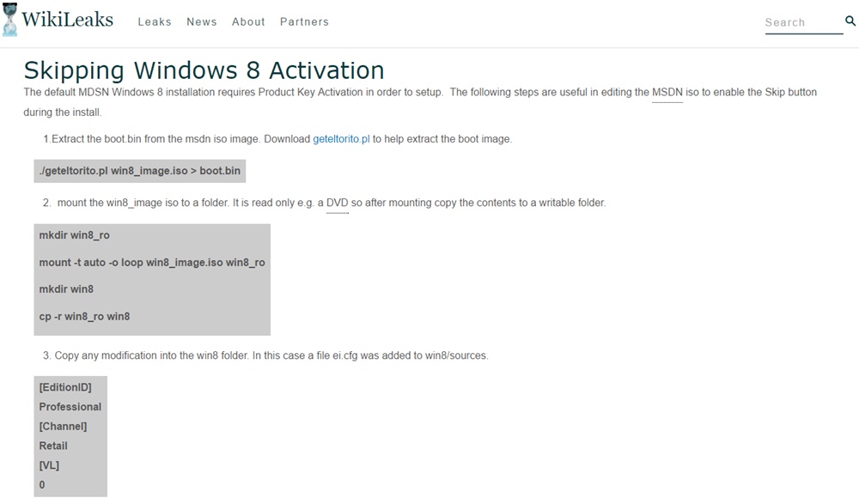Click step 3 text about ei.cfg modification
Screen dimensions: 859x504
point(265,355)
